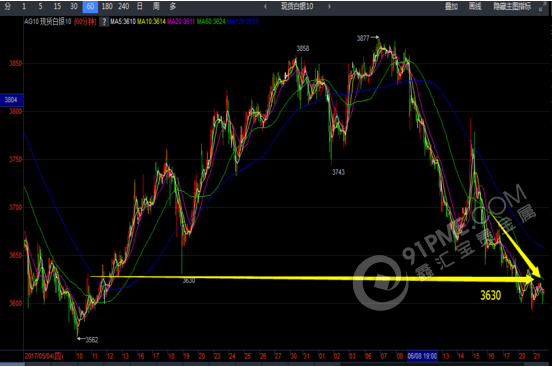Click the 现货白银10 instrument title
Viewport: 554px width, 367px height.
click(x=297, y=6)
